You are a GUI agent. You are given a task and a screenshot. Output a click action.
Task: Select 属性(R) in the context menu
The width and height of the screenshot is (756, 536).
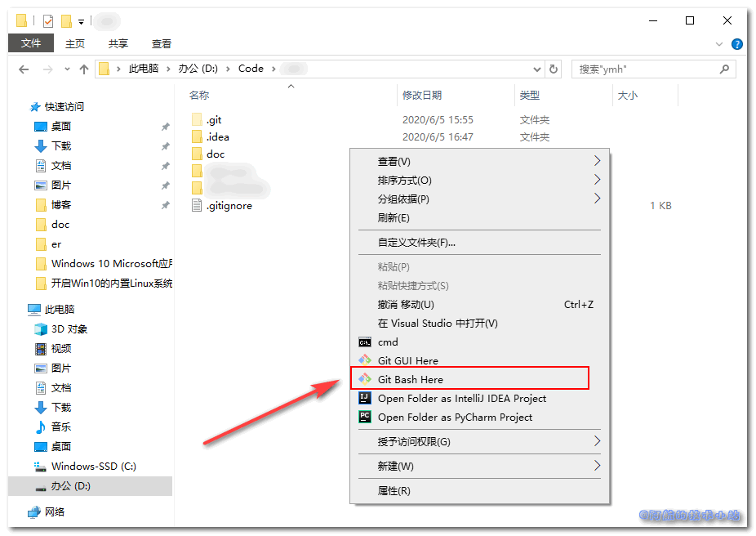pos(394,491)
